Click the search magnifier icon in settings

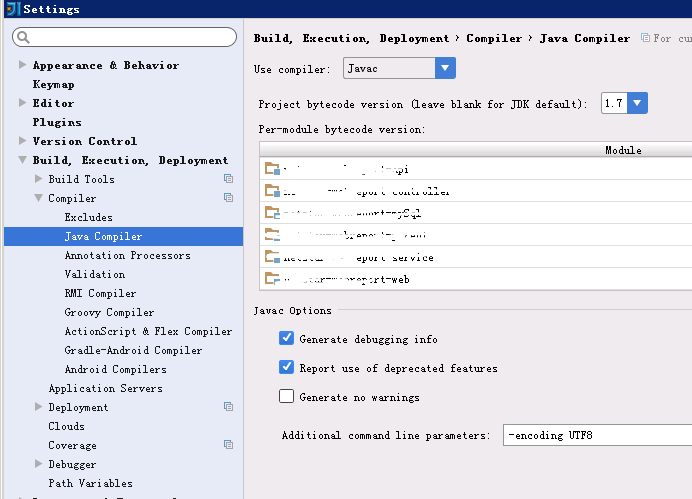pos(23,38)
